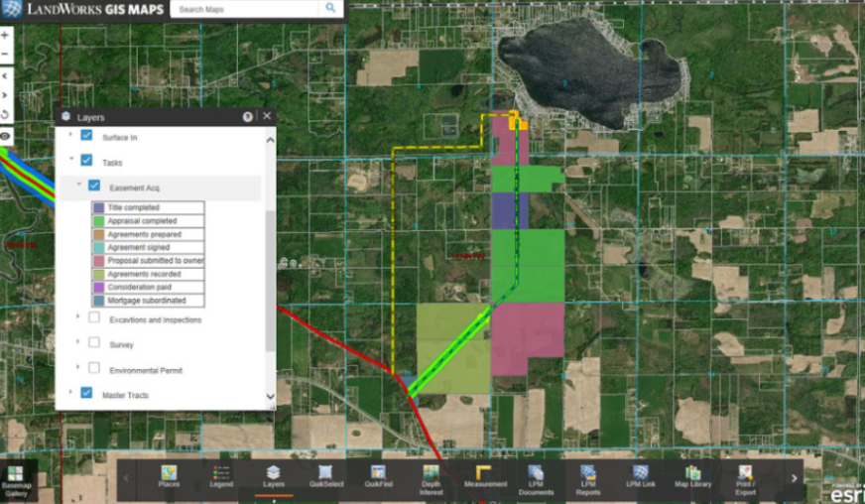Expand the Surface In layer group

click(70, 134)
